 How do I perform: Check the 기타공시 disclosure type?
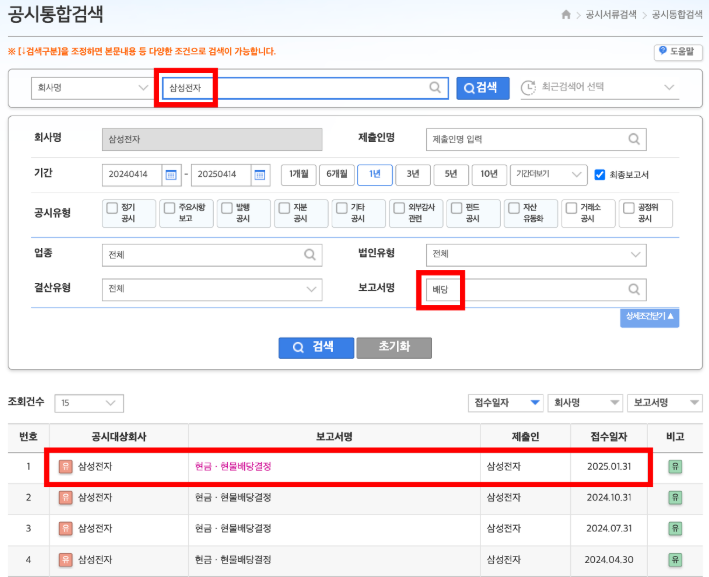click(342, 208)
